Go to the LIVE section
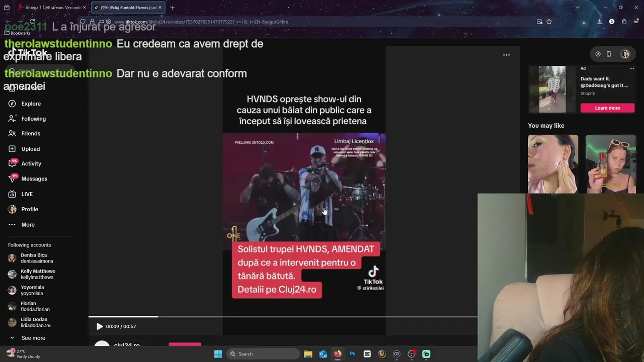 pos(20,194)
